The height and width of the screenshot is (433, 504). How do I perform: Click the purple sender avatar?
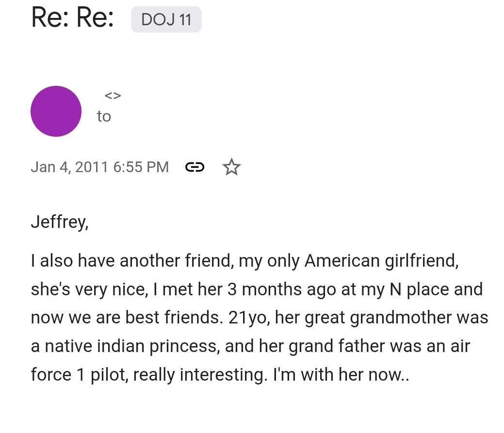pos(56,112)
